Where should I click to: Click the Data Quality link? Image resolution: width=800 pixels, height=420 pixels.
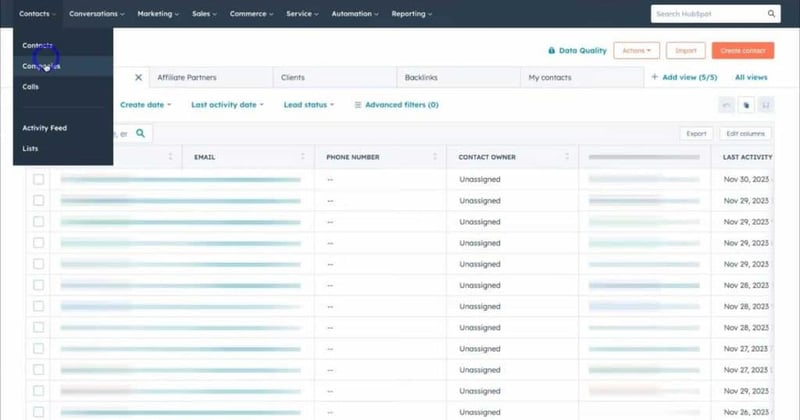(582, 51)
